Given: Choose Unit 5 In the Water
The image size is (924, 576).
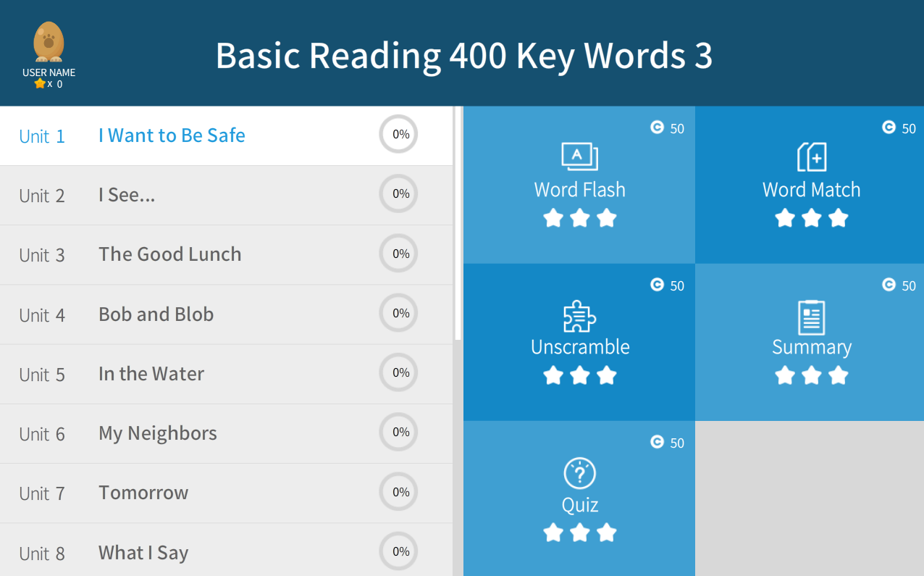Looking at the screenshot, I should click(x=151, y=374).
